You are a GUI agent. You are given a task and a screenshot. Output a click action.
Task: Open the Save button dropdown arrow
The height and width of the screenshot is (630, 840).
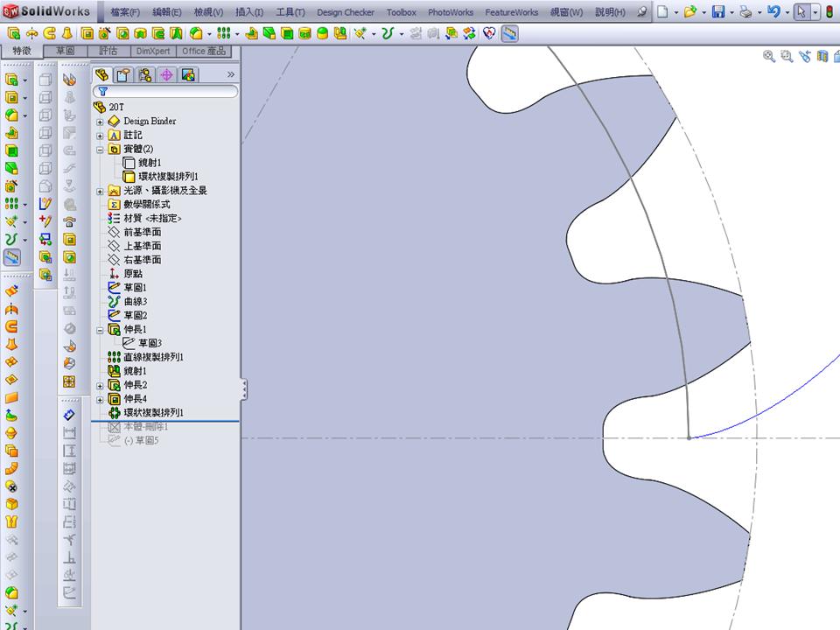[731, 11]
